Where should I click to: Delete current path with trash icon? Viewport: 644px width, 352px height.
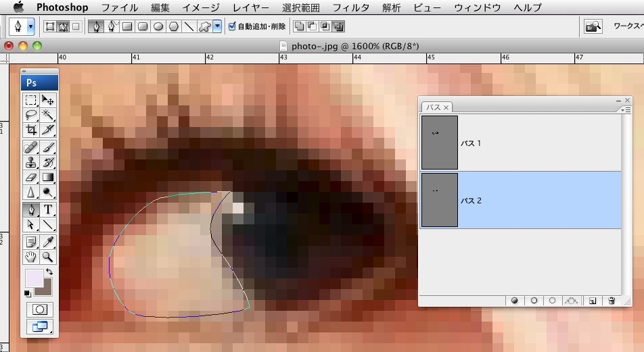[x=612, y=301]
